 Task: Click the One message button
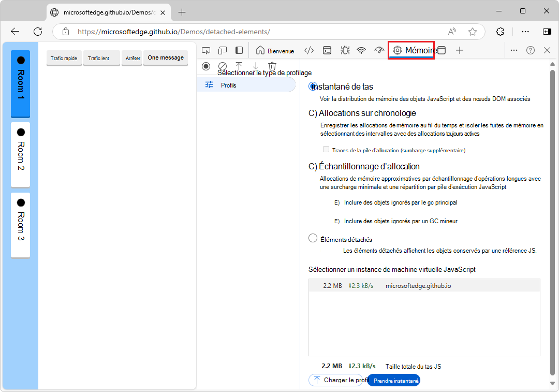166,58
